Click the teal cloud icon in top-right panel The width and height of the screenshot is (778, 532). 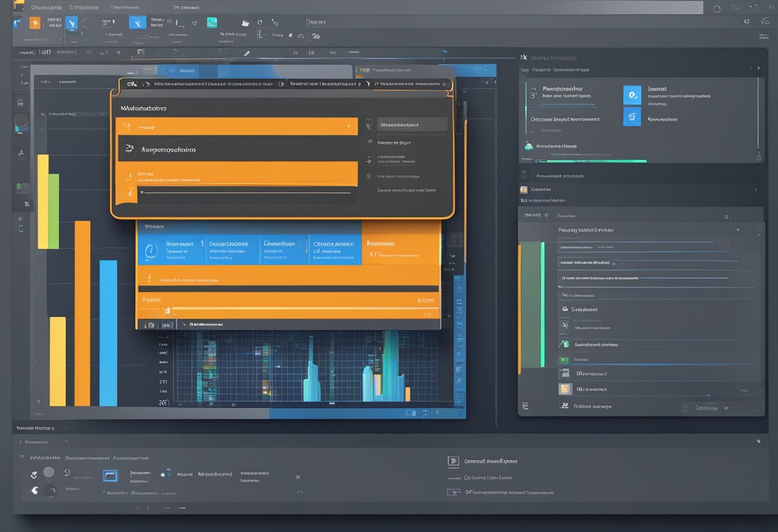528,146
